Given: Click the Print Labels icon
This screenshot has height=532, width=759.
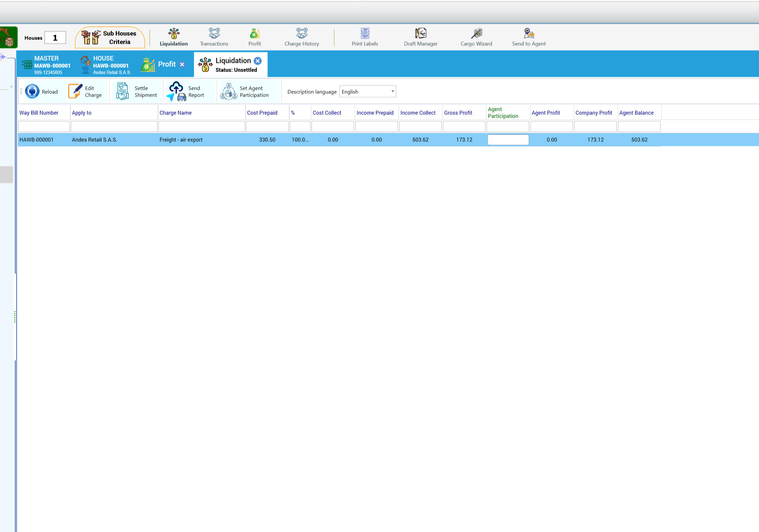Looking at the screenshot, I should point(365,33).
